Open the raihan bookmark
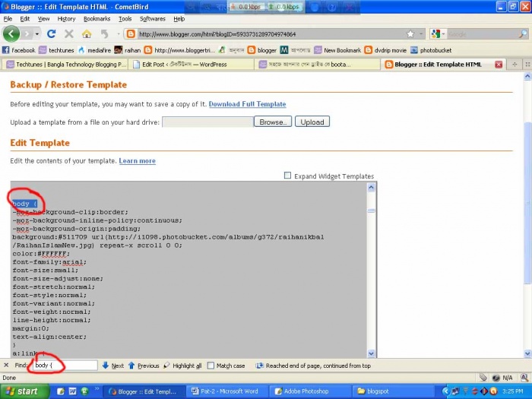This screenshot has height=399, width=532. point(128,50)
